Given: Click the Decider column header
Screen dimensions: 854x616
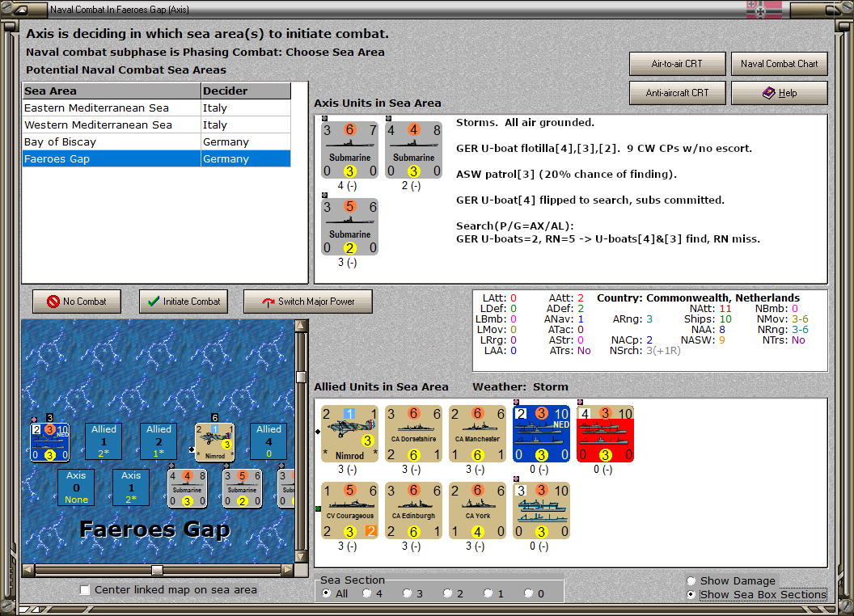Looking at the screenshot, I should [x=246, y=91].
